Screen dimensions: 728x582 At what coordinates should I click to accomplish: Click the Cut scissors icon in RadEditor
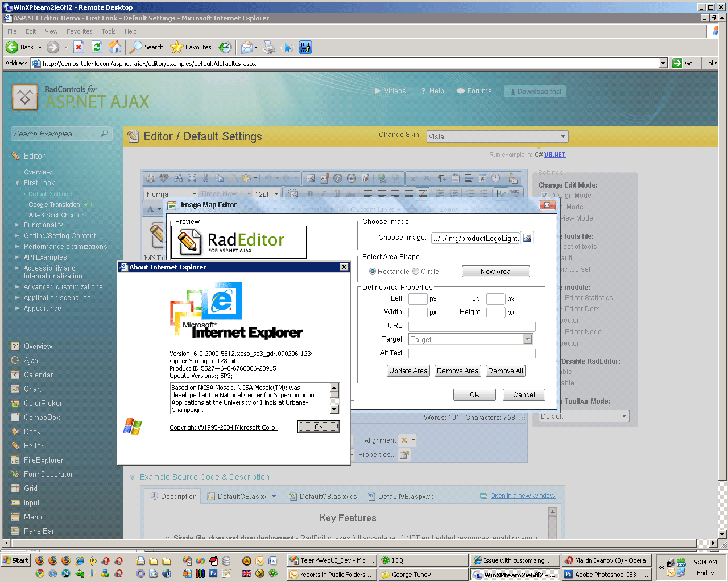[205, 178]
